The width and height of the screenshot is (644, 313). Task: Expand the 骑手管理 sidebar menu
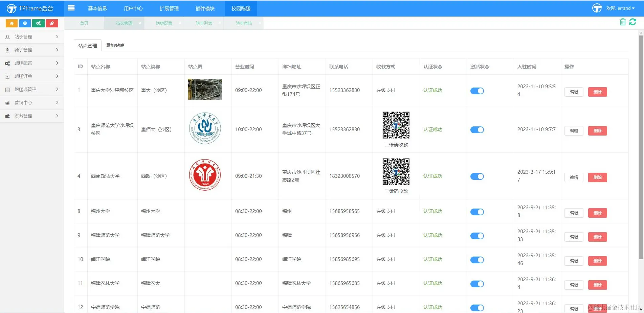pos(32,50)
